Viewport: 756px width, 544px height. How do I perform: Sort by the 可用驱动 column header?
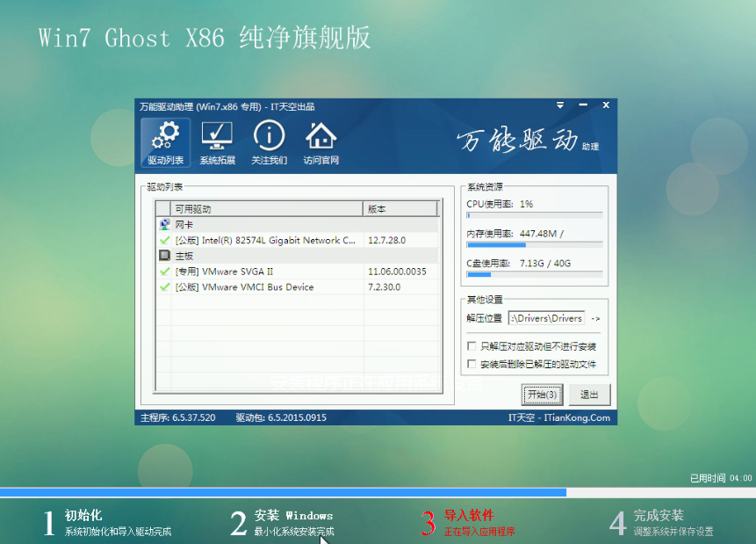(266, 209)
